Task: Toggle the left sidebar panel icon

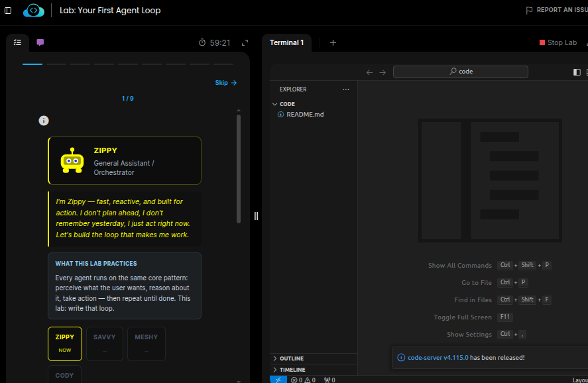Action: coord(8,11)
